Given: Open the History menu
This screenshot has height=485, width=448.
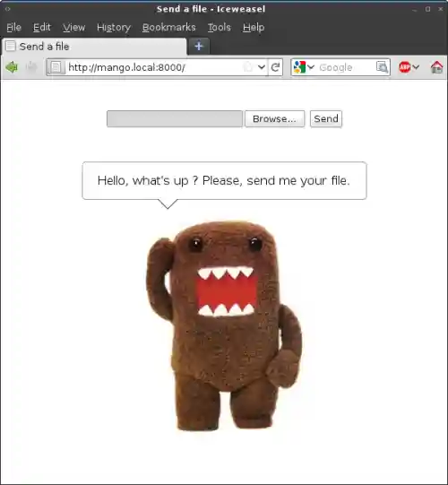Looking at the screenshot, I should click(114, 27).
